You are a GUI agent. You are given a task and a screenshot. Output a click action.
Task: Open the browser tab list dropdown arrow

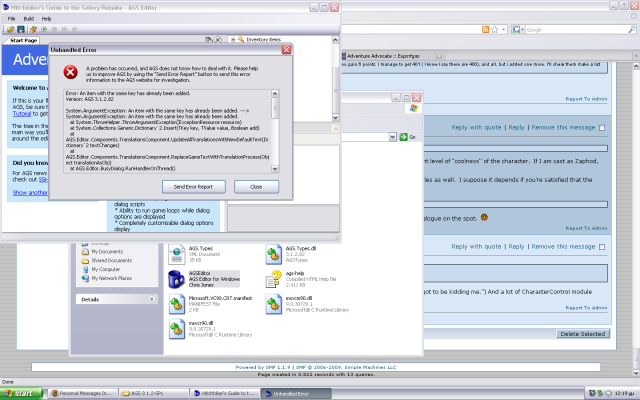pyautogui.click(x=636, y=55)
